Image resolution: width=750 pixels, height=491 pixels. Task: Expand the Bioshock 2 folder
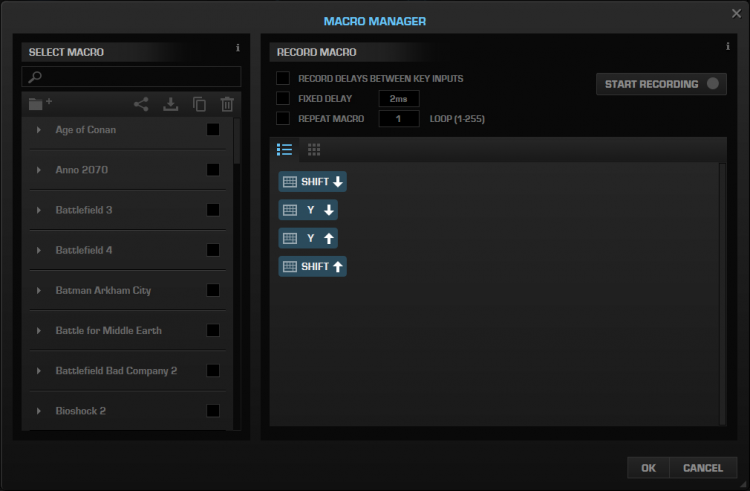(x=39, y=411)
